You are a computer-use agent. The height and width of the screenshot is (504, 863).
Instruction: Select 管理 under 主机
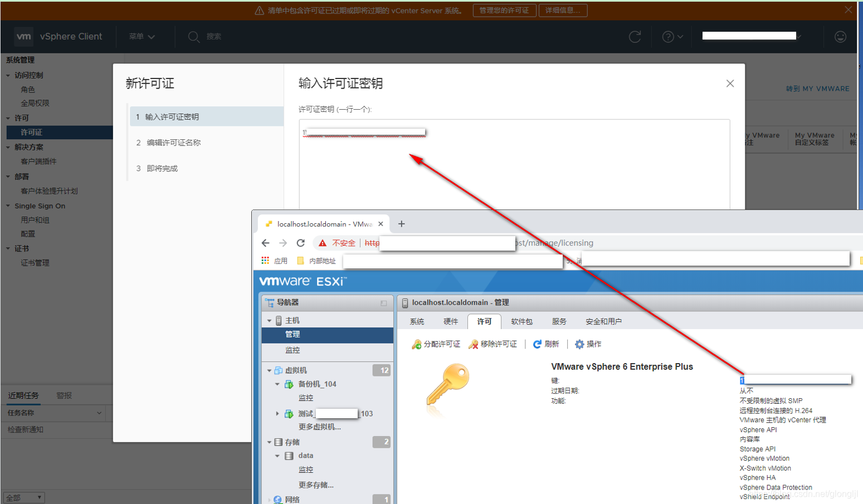[328, 335]
